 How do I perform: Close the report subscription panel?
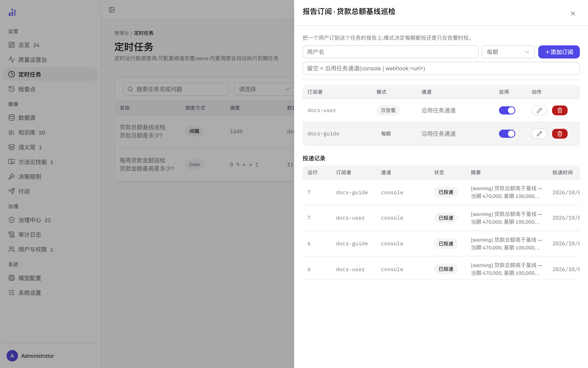[x=573, y=14]
